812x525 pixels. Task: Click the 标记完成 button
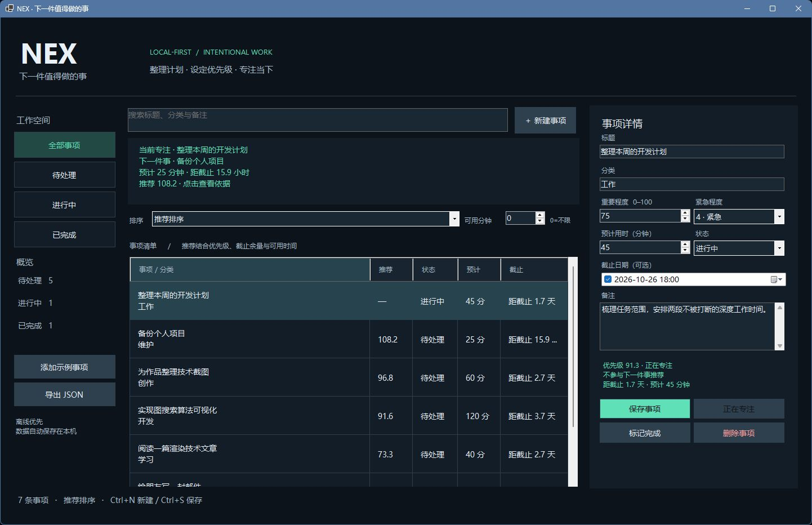click(645, 433)
